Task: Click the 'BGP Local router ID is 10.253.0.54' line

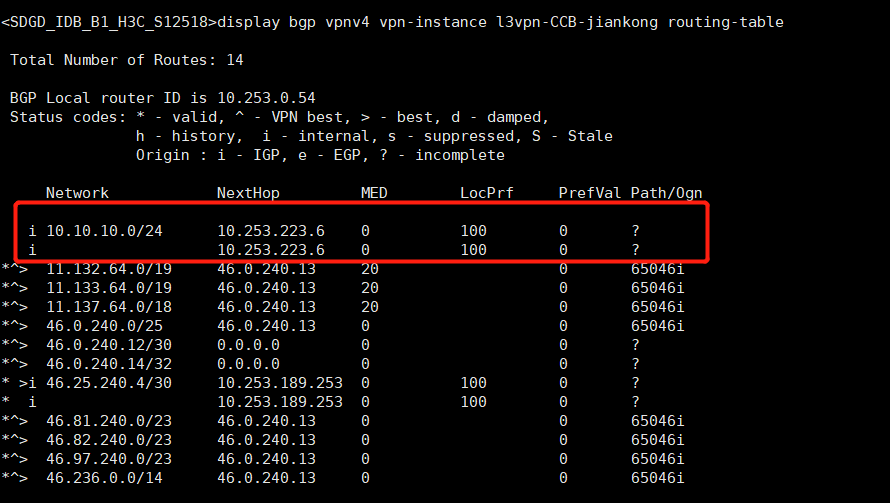Action: tap(162, 98)
